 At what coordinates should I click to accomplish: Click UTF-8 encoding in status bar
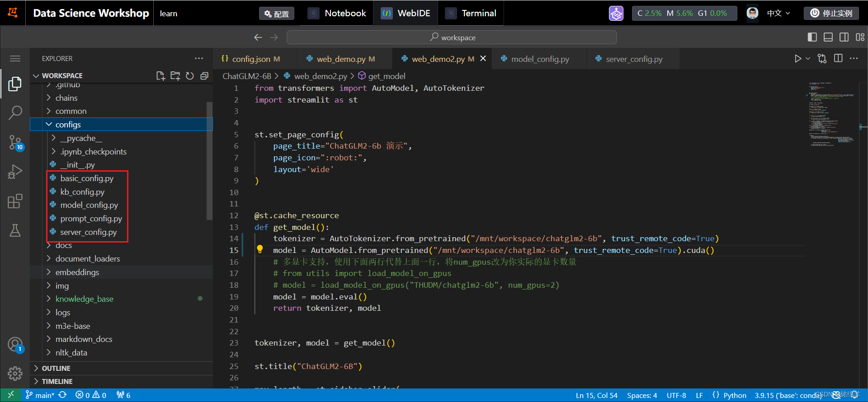point(676,395)
